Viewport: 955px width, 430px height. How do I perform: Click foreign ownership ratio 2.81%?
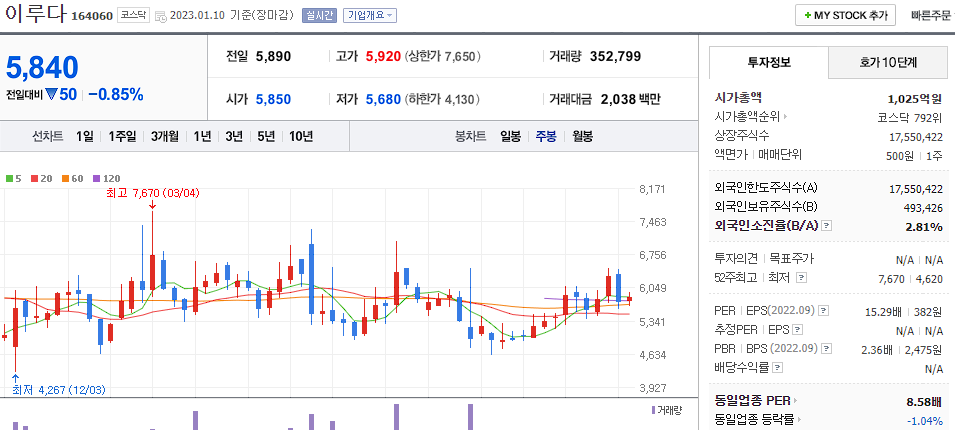[924, 227]
